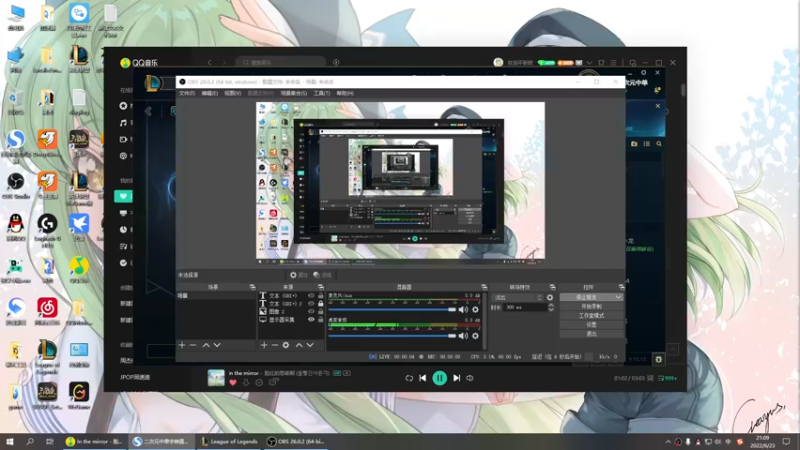
Task: Change loop mode in QQ Music player
Action: coord(409,378)
